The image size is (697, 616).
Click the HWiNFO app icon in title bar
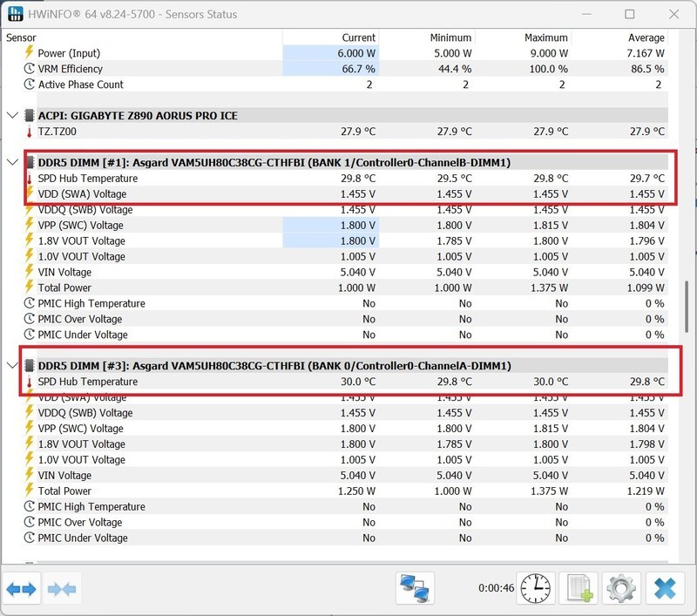tap(15, 14)
